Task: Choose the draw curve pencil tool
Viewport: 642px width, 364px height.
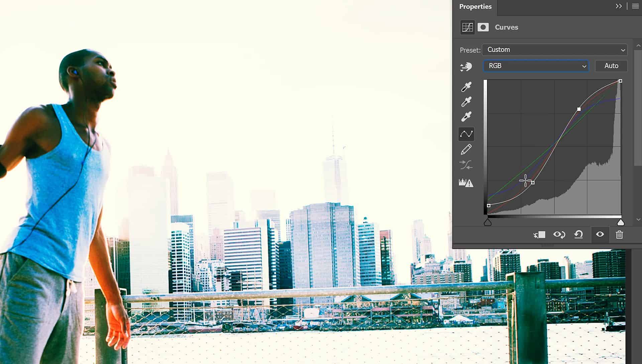Action: pyautogui.click(x=466, y=149)
